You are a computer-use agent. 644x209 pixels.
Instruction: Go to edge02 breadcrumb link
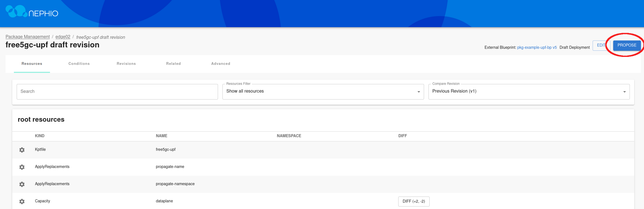coord(63,37)
